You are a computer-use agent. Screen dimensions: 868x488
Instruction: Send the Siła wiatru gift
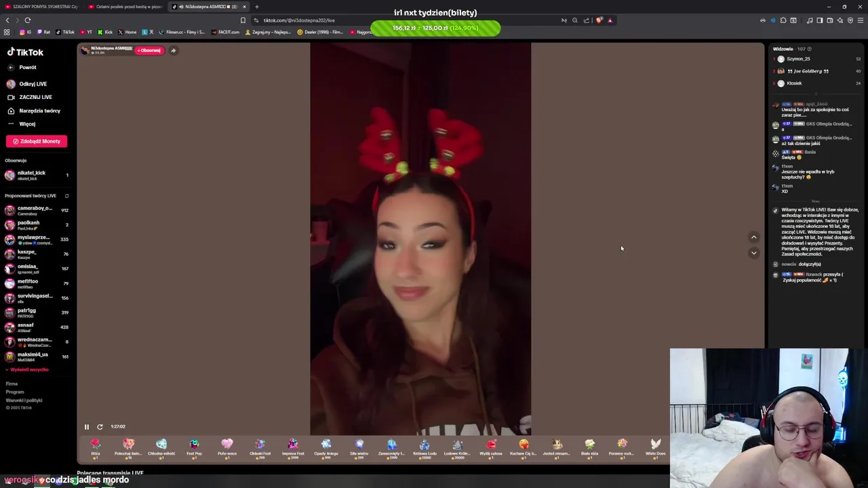pyautogui.click(x=359, y=449)
